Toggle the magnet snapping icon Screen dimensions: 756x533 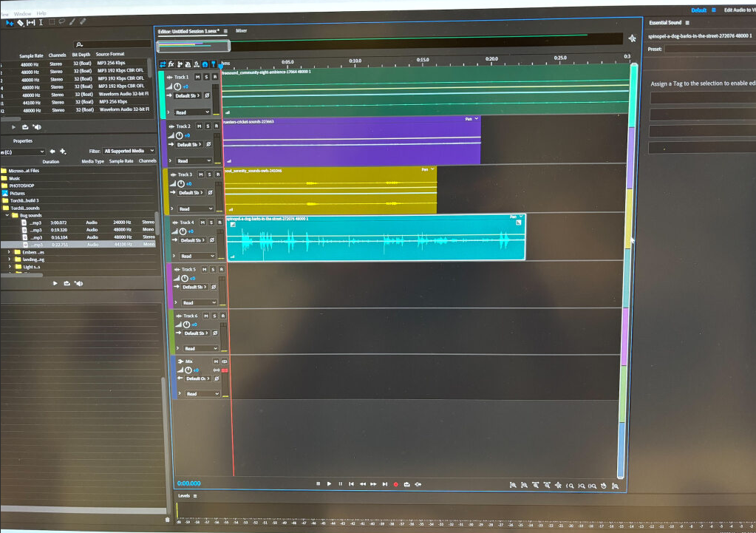[205, 64]
